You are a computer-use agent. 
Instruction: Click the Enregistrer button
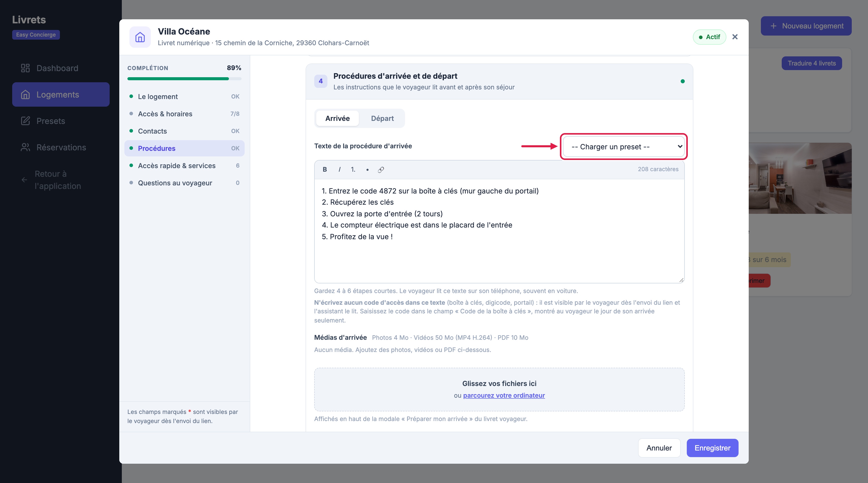(x=712, y=448)
